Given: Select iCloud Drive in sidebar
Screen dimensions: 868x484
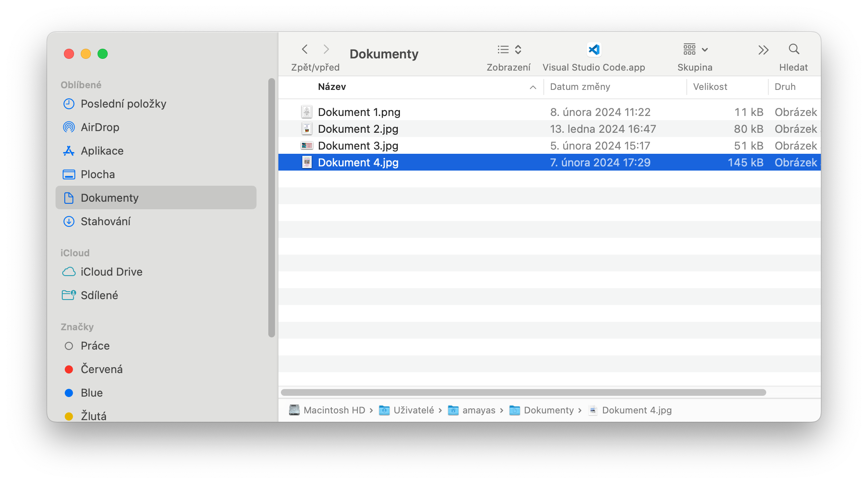Looking at the screenshot, I should (111, 272).
